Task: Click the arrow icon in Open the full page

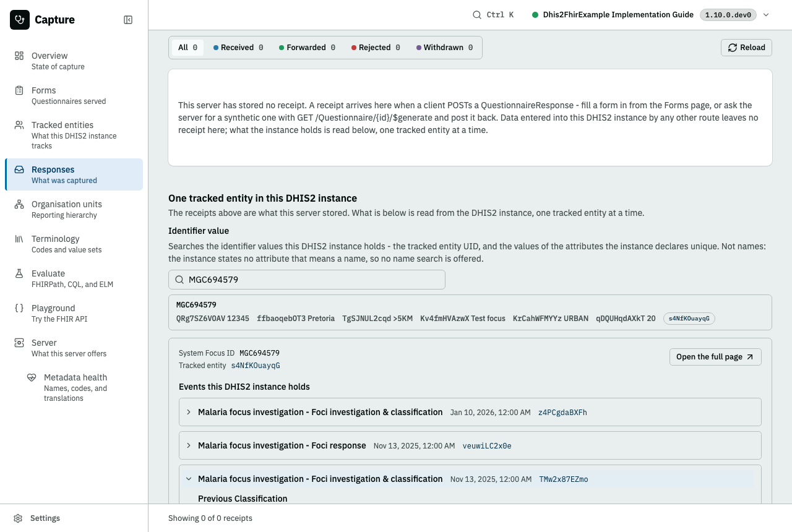Action: point(750,357)
